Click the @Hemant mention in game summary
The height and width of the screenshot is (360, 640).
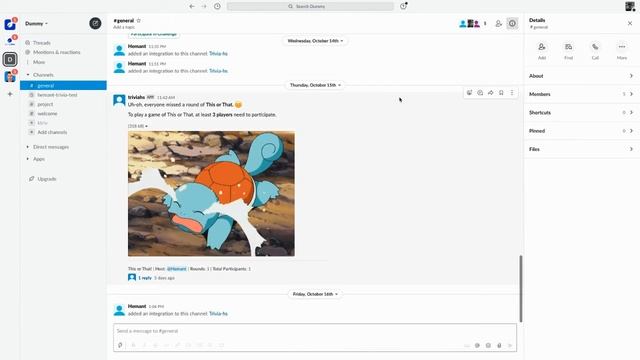tap(177, 269)
